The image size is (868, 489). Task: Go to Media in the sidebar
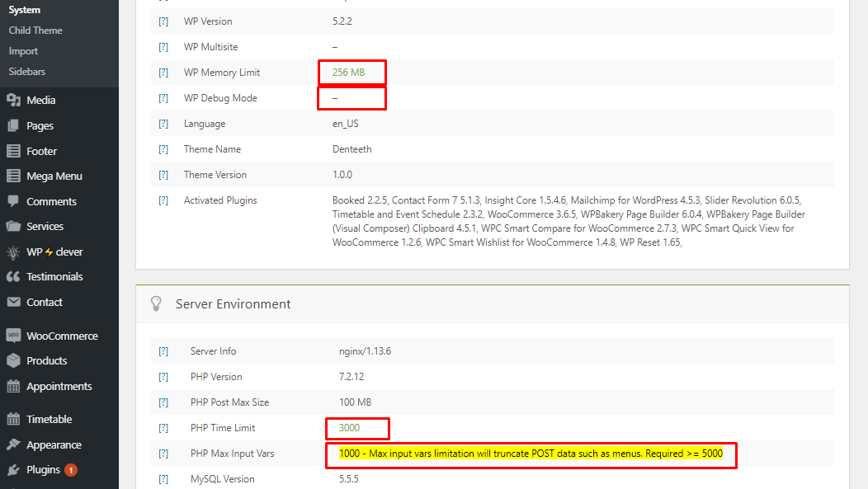coord(41,100)
